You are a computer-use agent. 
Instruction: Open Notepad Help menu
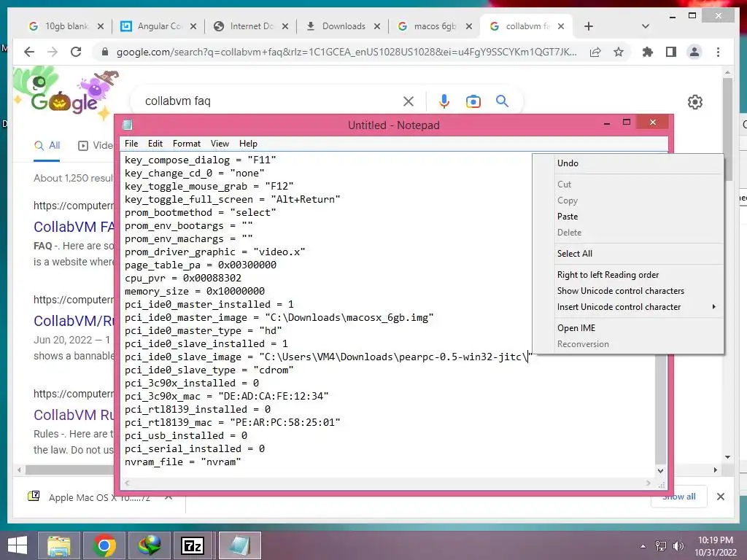tap(248, 144)
